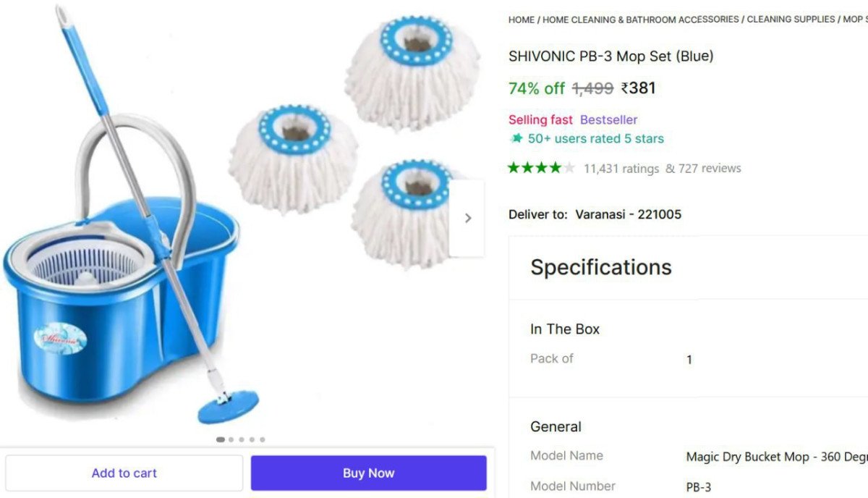Select the last carousel indicator dot
The image size is (868, 498).
point(262,439)
